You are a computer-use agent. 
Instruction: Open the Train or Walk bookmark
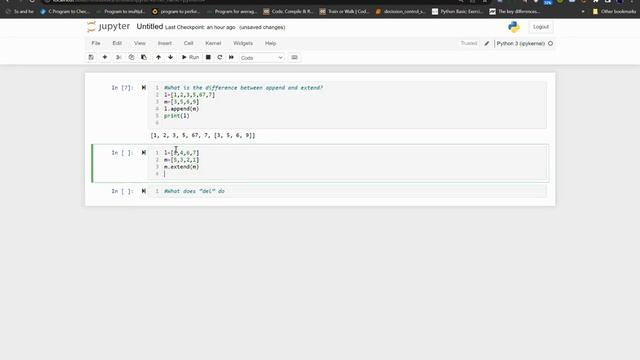[344, 11]
